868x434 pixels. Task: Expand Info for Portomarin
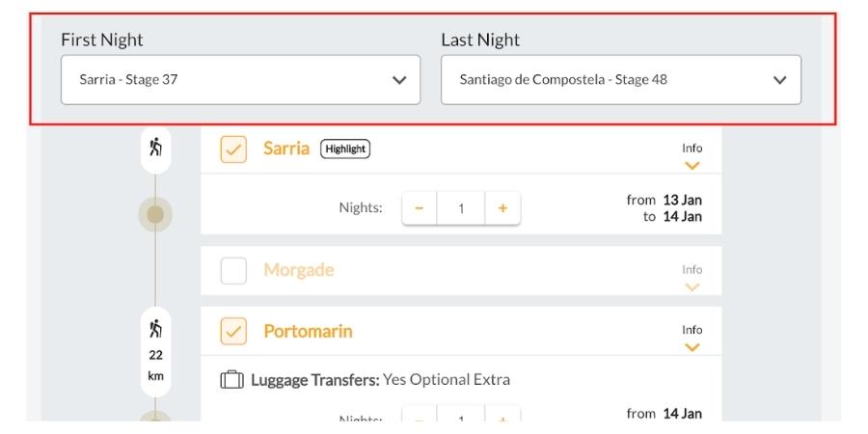pos(692,339)
